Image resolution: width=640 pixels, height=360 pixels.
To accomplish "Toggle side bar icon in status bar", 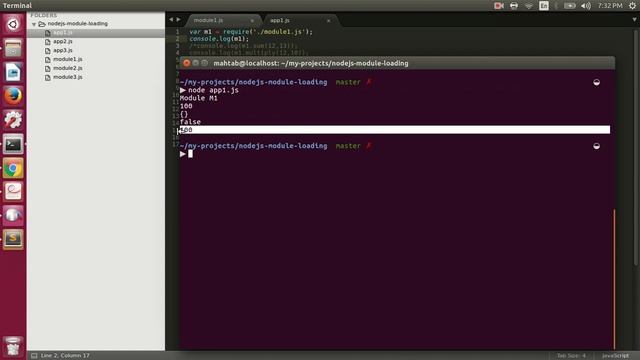I will (x=34, y=356).
